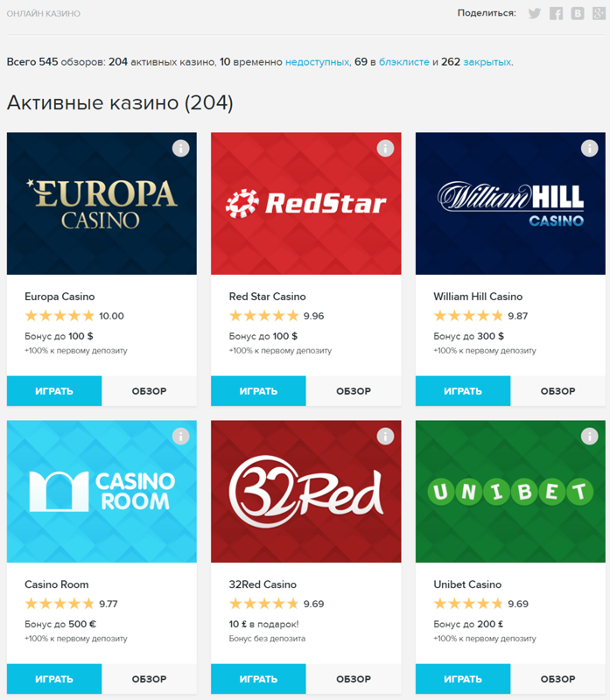Click ОБЗОР for Red Star Casino
The image size is (610, 700).
tap(354, 391)
